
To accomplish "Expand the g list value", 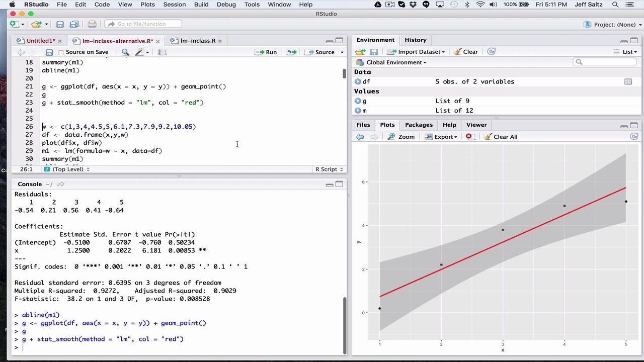I will coord(358,101).
